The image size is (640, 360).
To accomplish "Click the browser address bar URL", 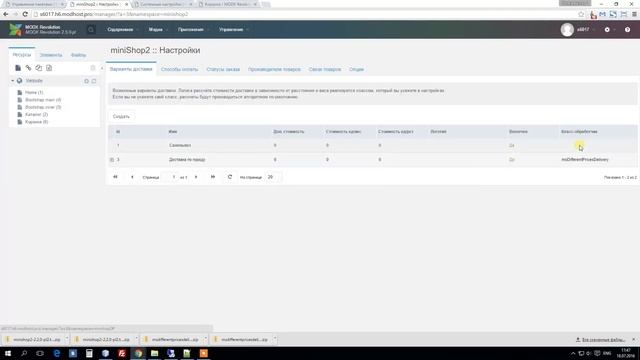I will [x=114, y=14].
